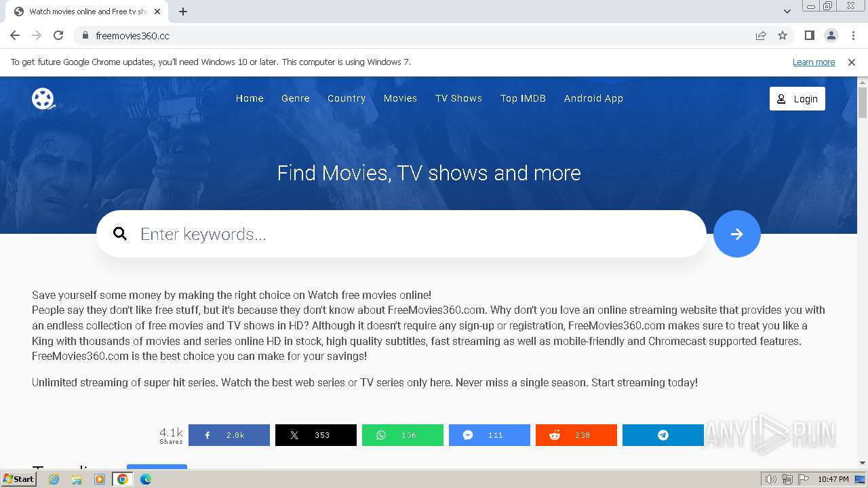Open the Top IMDB page
868x488 pixels.
(523, 98)
